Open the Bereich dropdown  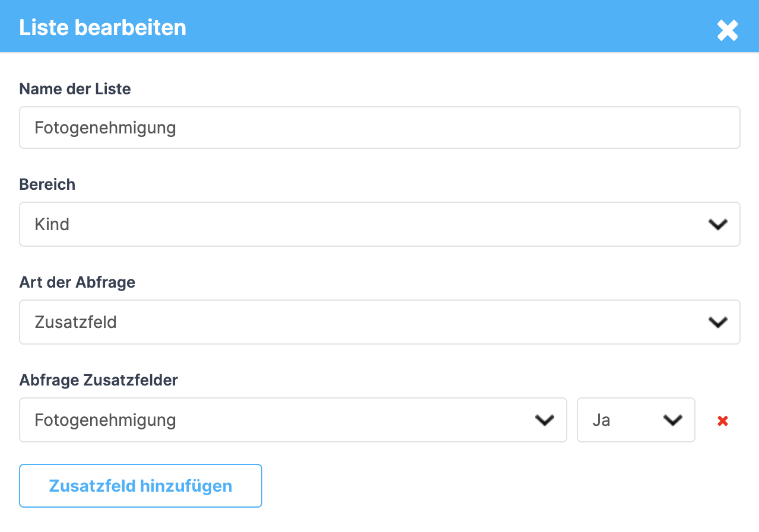[379, 224]
